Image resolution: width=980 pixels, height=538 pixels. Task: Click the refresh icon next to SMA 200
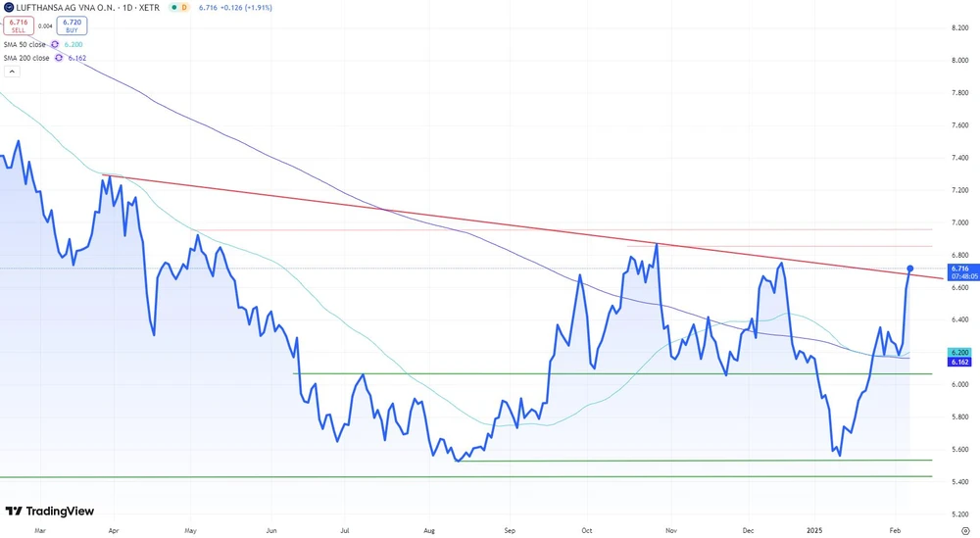59,58
